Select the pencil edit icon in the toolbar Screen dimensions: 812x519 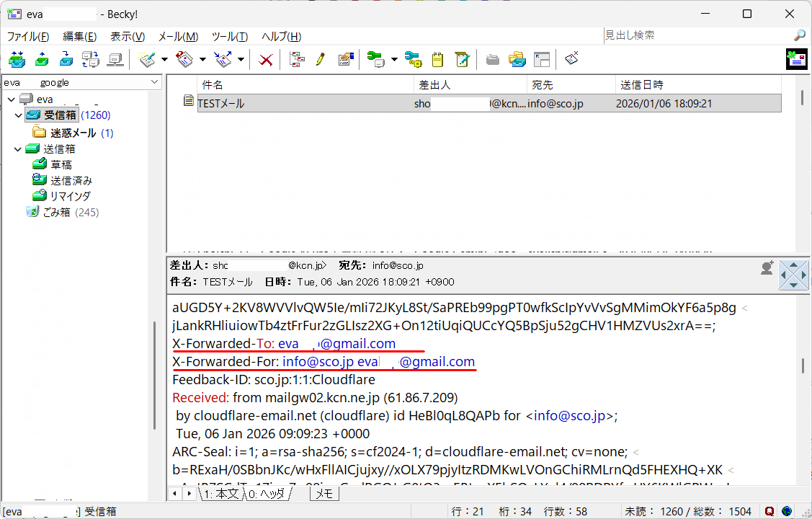click(x=321, y=59)
